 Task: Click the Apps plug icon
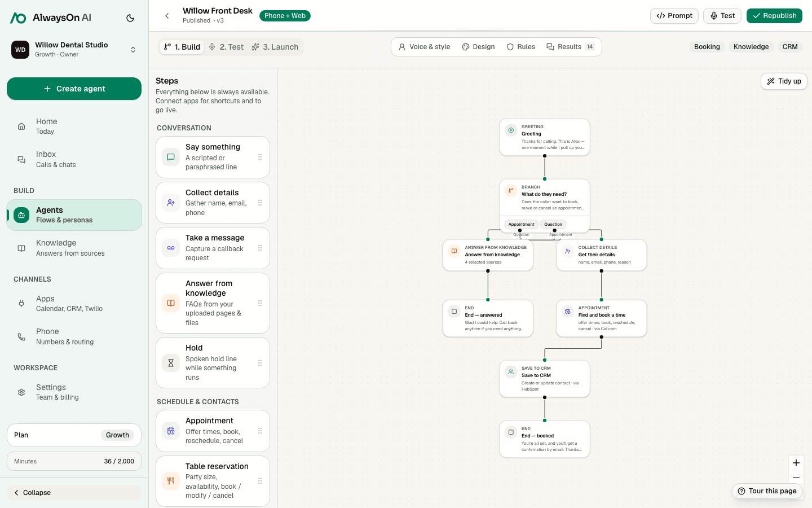click(x=21, y=304)
